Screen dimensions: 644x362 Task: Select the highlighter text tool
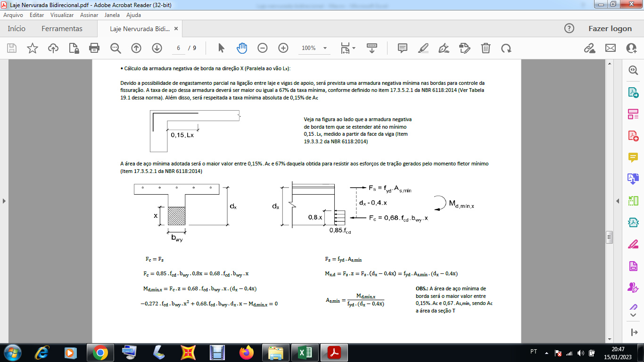(423, 48)
